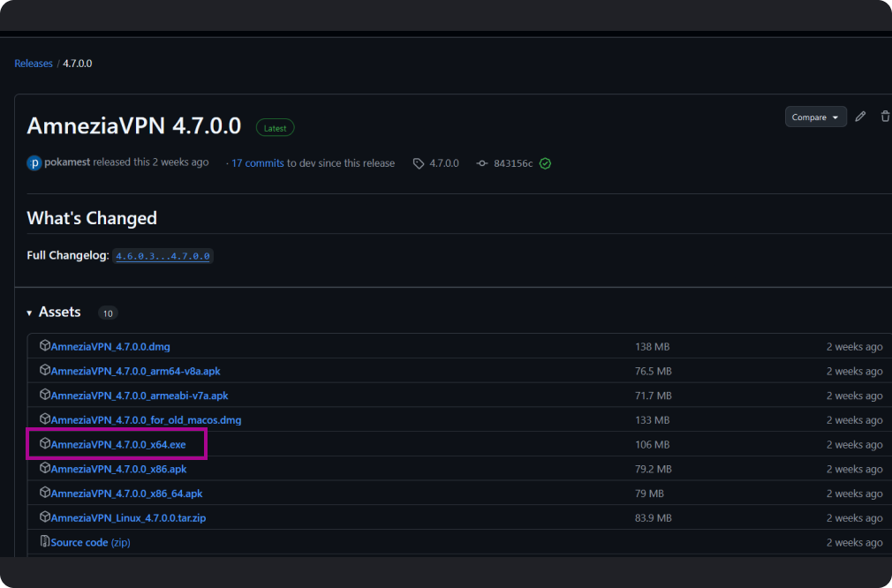Collapse the Assets section triangle

tap(30, 313)
